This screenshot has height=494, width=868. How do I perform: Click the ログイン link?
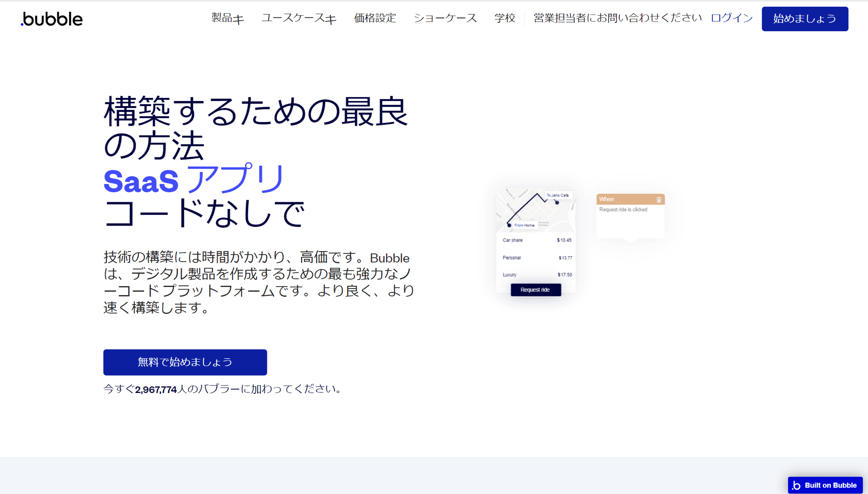(x=732, y=18)
